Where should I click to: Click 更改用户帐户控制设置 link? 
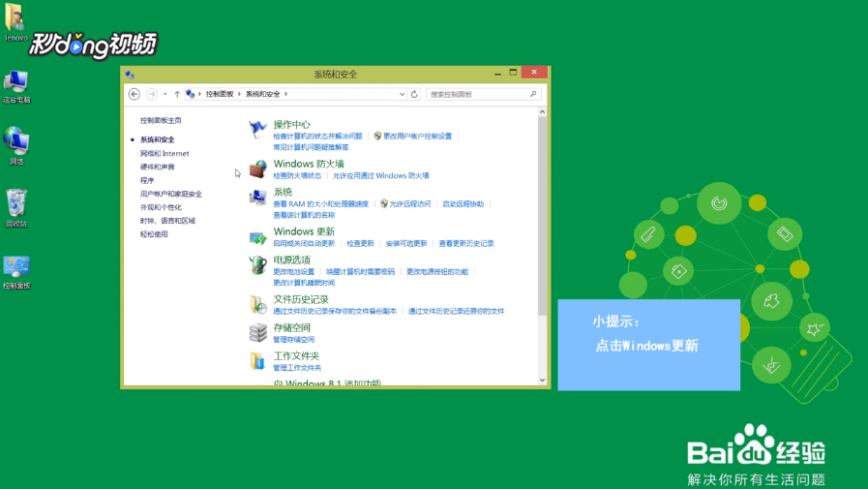pyautogui.click(x=417, y=137)
